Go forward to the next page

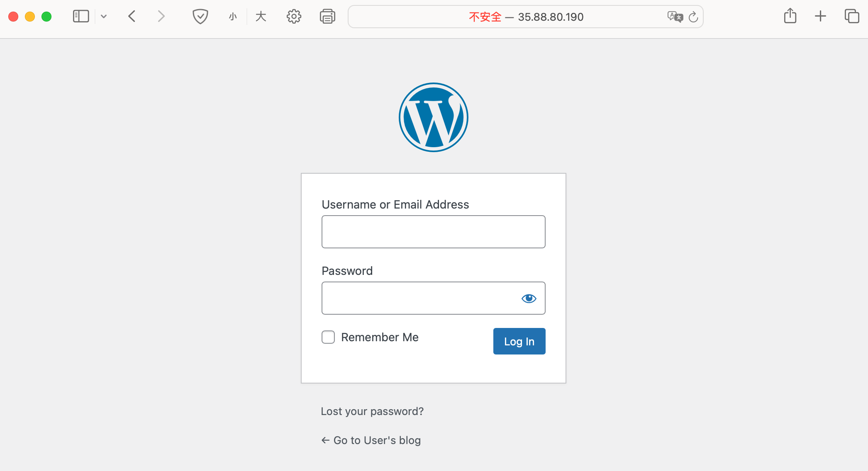[161, 17]
